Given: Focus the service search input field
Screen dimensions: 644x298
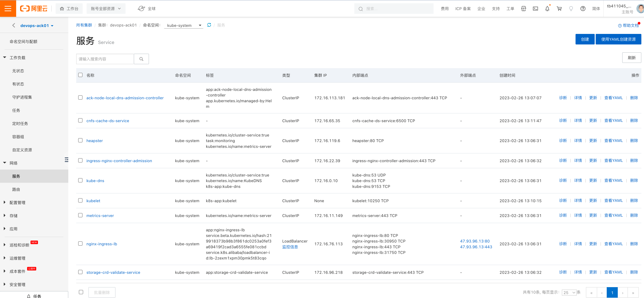Looking at the screenshot, I should pos(105,59).
